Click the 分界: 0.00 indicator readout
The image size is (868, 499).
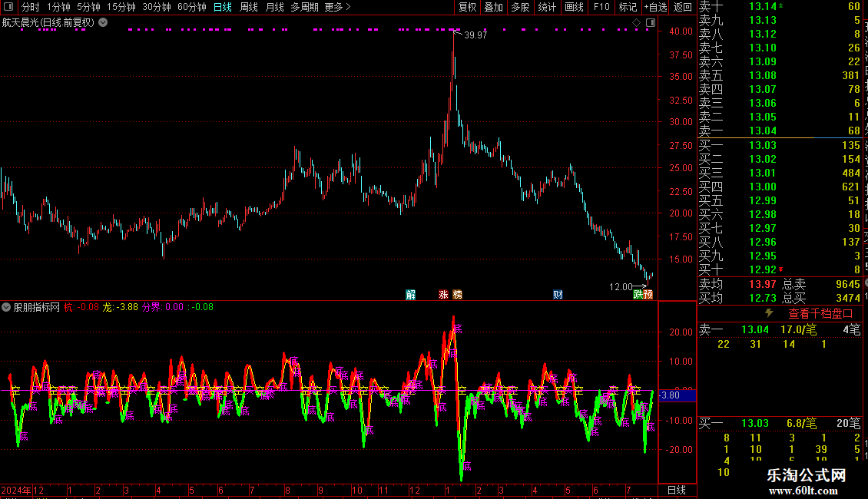[x=163, y=307]
